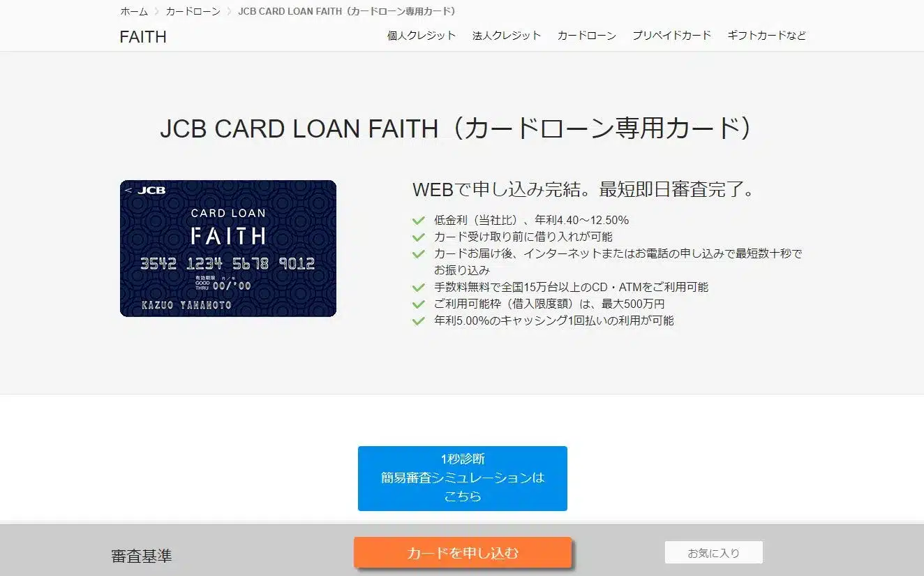Image resolution: width=924 pixels, height=576 pixels.
Task: Click the green checkmark beside カード受け取り前に借り入れが可能
Action: [x=419, y=237]
